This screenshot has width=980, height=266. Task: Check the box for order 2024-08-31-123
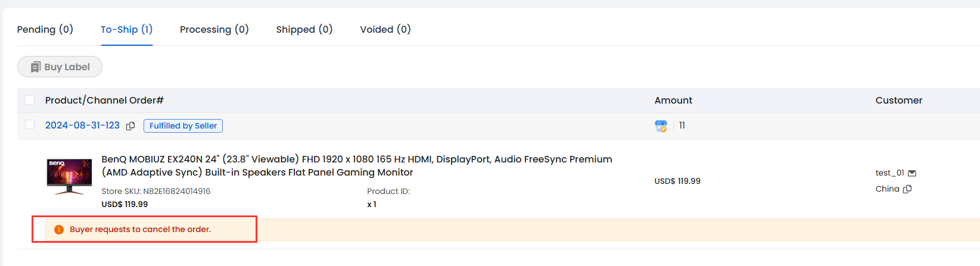(x=30, y=125)
